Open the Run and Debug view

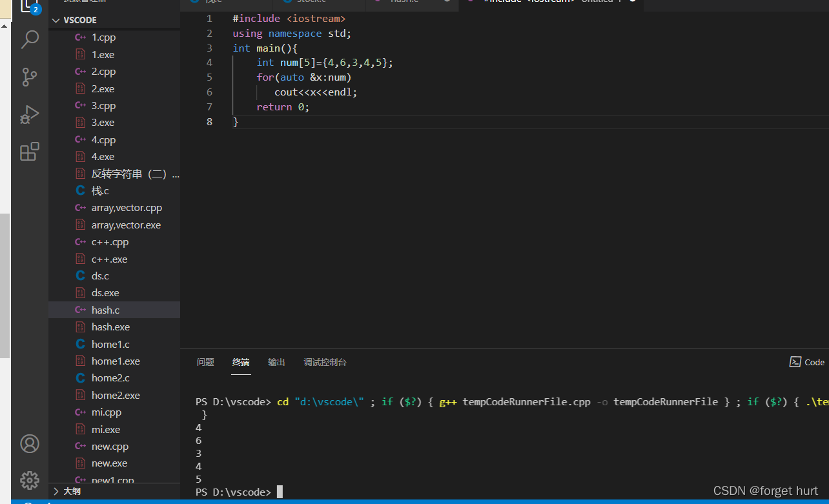point(30,114)
